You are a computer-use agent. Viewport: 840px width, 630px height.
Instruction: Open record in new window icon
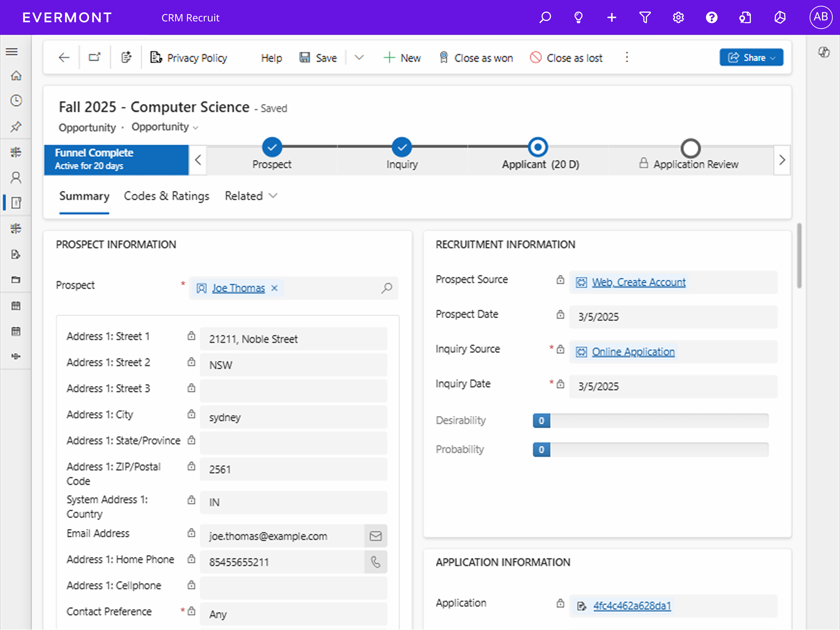pos(94,57)
